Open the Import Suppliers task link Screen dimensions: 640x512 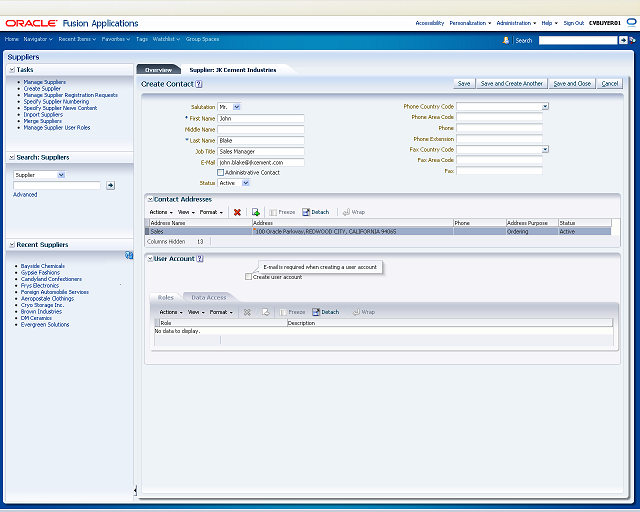(43, 115)
